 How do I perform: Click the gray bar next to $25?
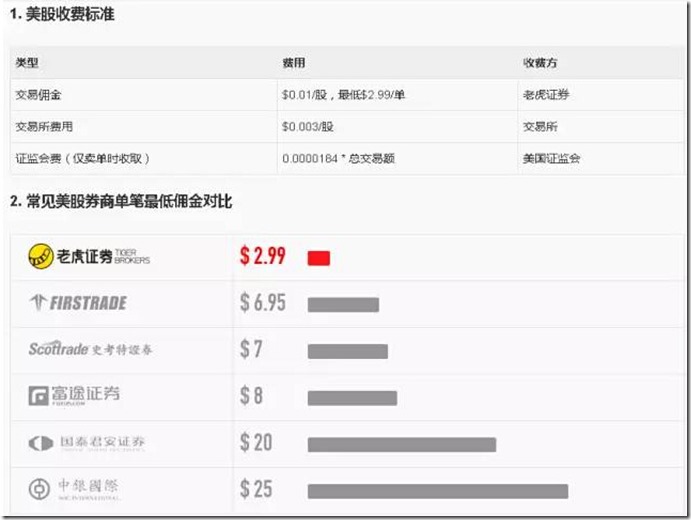437,491
